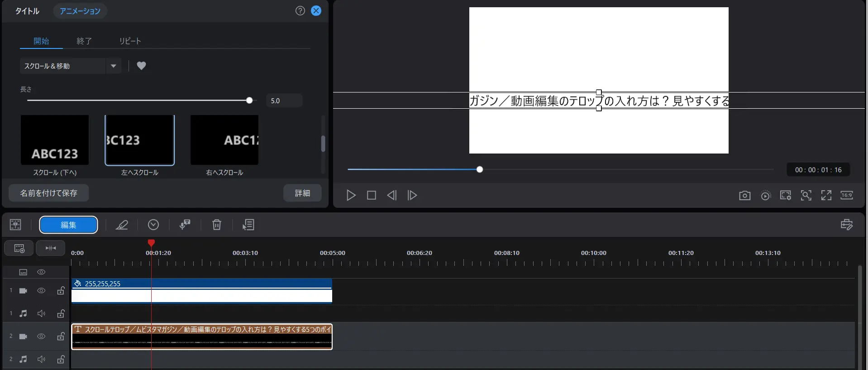
Task: Switch to the タイトル tab
Action: coord(27,11)
